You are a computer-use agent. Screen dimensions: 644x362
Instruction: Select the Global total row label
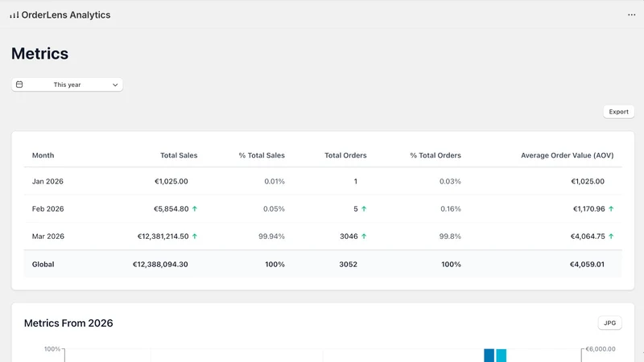(x=43, y=265)
